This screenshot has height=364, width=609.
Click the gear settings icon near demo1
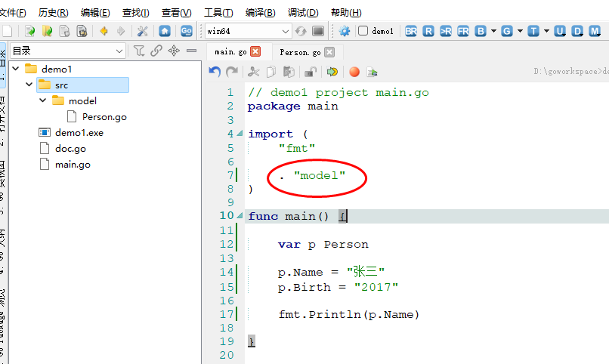click(345, 31)
